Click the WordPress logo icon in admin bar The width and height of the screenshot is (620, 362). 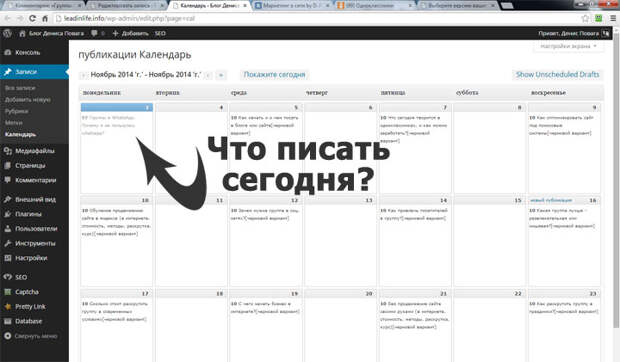(7, 34)
